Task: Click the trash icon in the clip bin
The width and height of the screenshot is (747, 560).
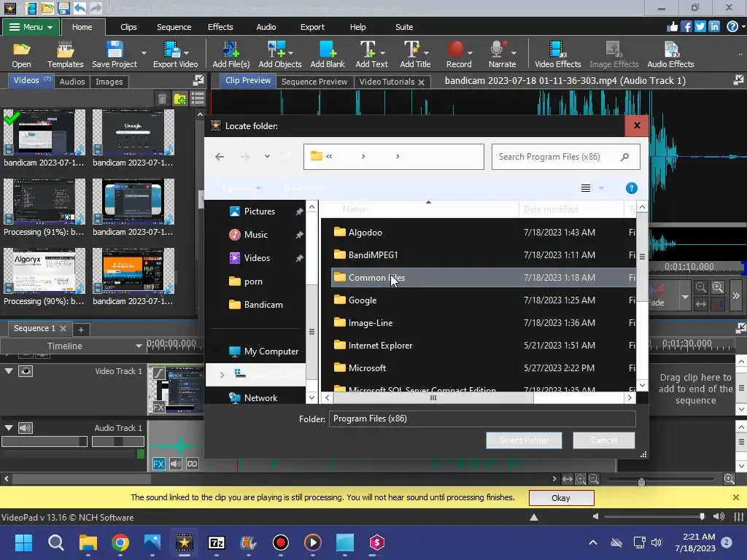Action: coord(162,98)
